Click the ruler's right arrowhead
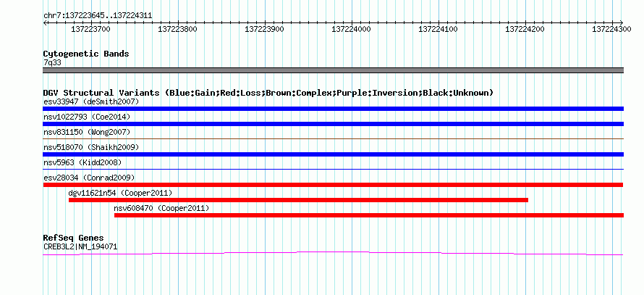This screenshot has width=644, height=295. tap(622, 22)
